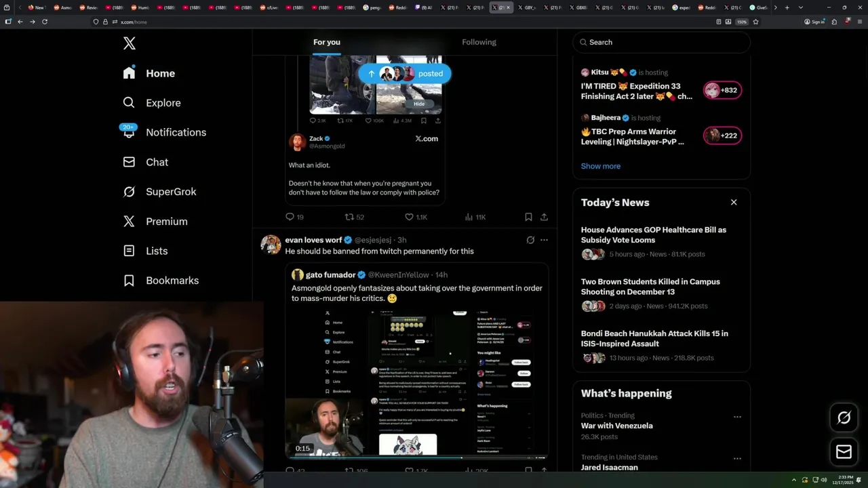Click the X.com label in quote
Image resolution: width=868 pixels, height=488 pixels.
click(x=427, y=138)
